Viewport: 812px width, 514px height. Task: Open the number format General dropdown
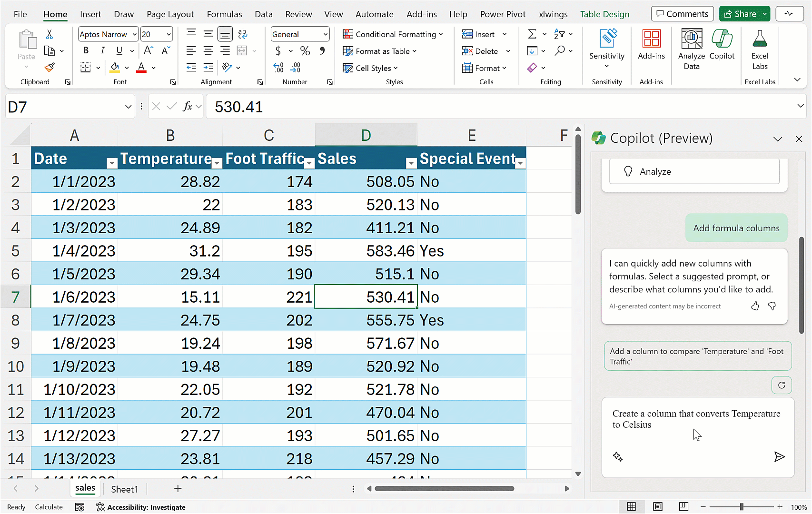pos(325,34)
